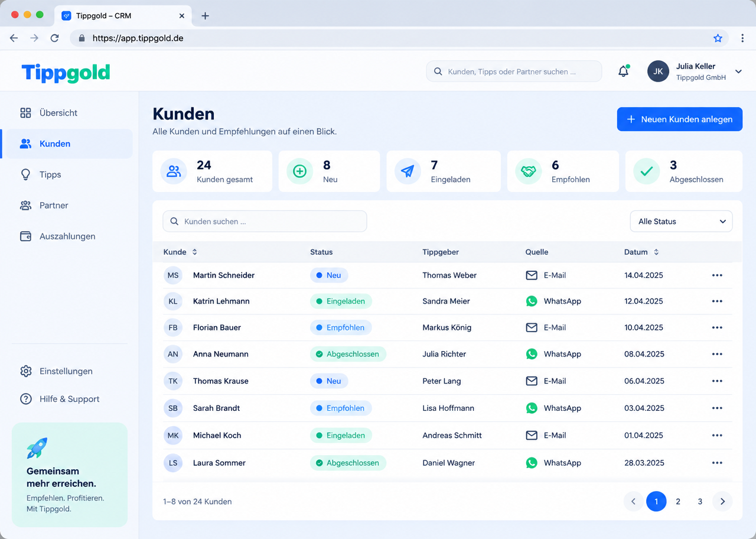This screenshot has width=756, height=539.
Task: Click browser address bar URL
Action: click(138, 38)
